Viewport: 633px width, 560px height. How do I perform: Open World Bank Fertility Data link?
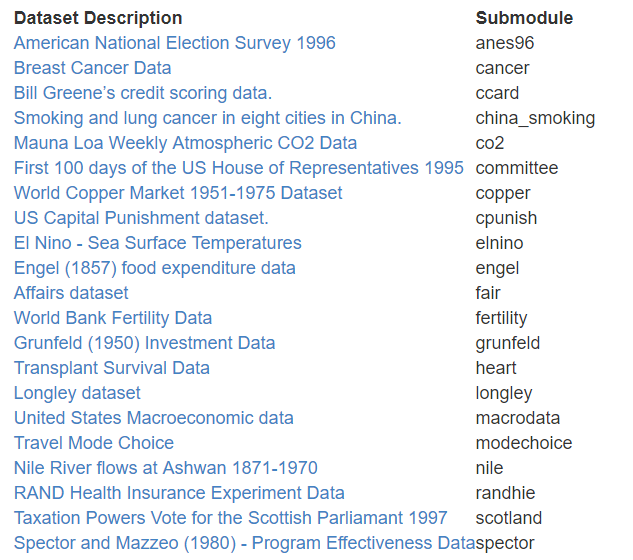[113, 318]
